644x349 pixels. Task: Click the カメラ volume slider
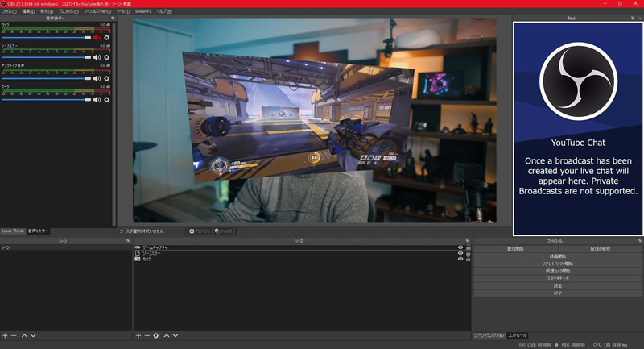click(47, 37)
